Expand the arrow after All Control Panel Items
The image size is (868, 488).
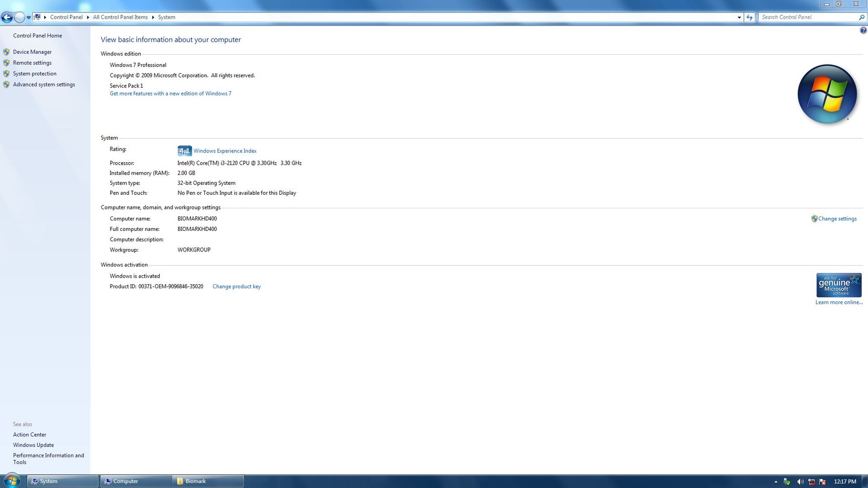pyautogui.click(x=153, y=17)
